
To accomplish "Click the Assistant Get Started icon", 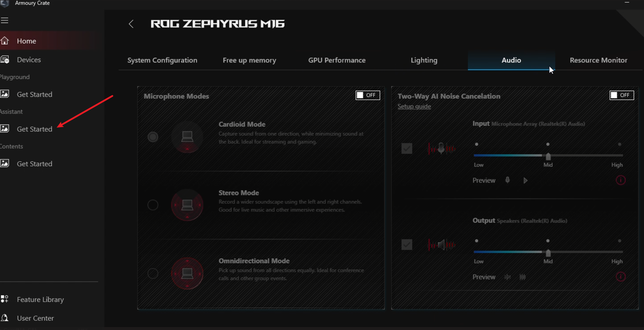I will coord(5,128).
